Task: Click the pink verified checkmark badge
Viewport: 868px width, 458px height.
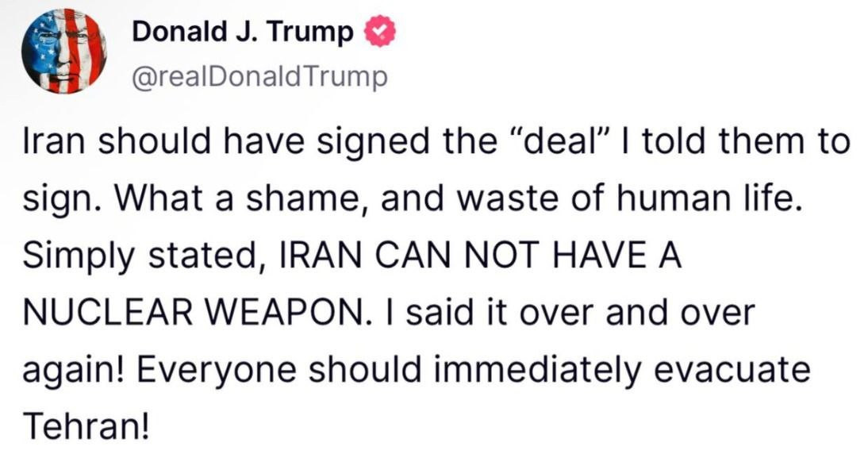Action: 380,33
